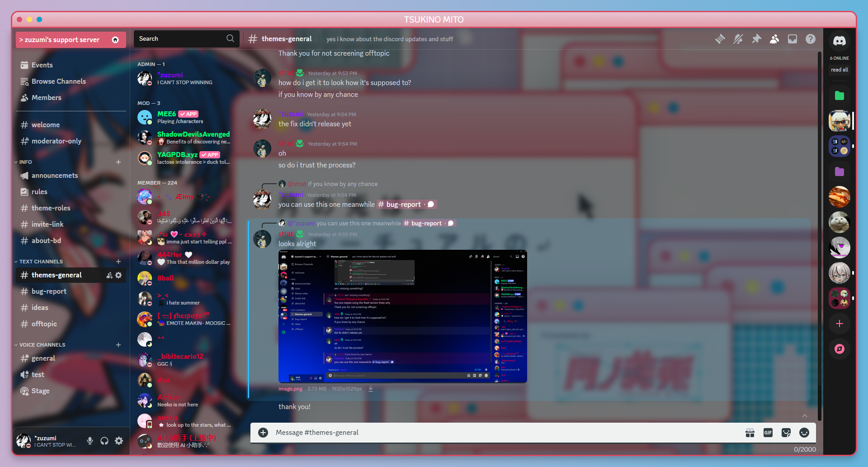Add channel to TEXT CHANNELS category
The image size is (868, 467).
(x=118, y=262)
